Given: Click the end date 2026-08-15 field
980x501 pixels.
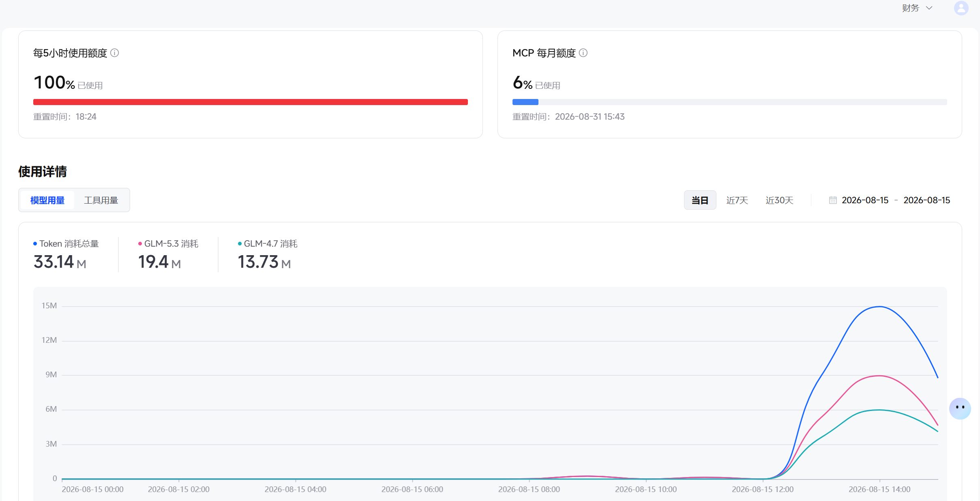Looking at the screenshot, I should 926,200.
